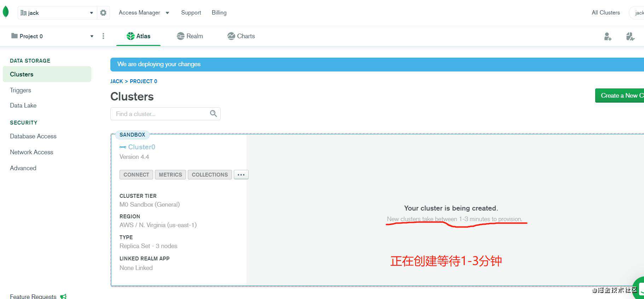Click JACK breadcrumb link
This screenshot has height=299, width=644.
(x=117, y=81)
